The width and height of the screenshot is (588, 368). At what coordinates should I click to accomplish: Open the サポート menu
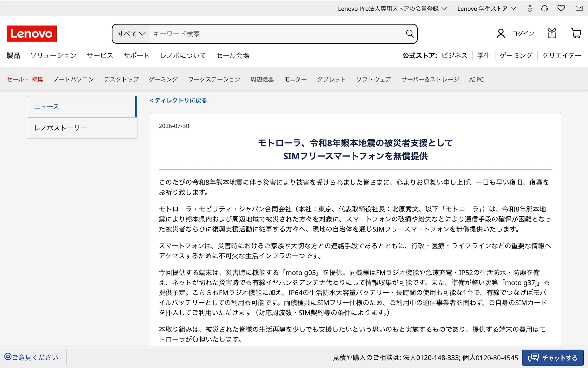click(137, 55)
